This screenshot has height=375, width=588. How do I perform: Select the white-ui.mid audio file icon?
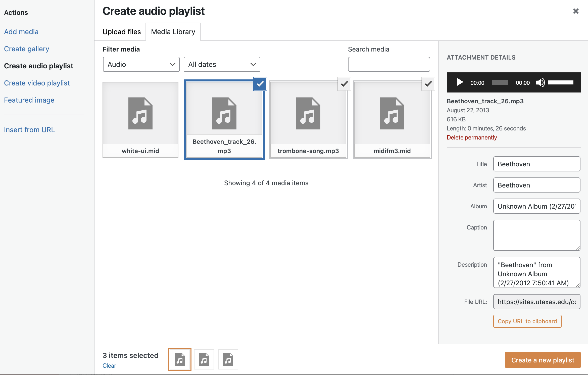[x=140, y=114]
